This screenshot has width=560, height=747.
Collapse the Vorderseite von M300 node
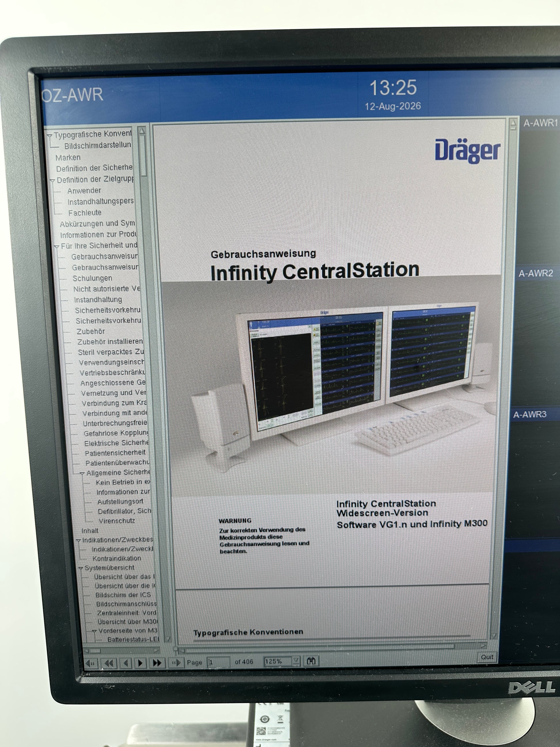[94, 631]
